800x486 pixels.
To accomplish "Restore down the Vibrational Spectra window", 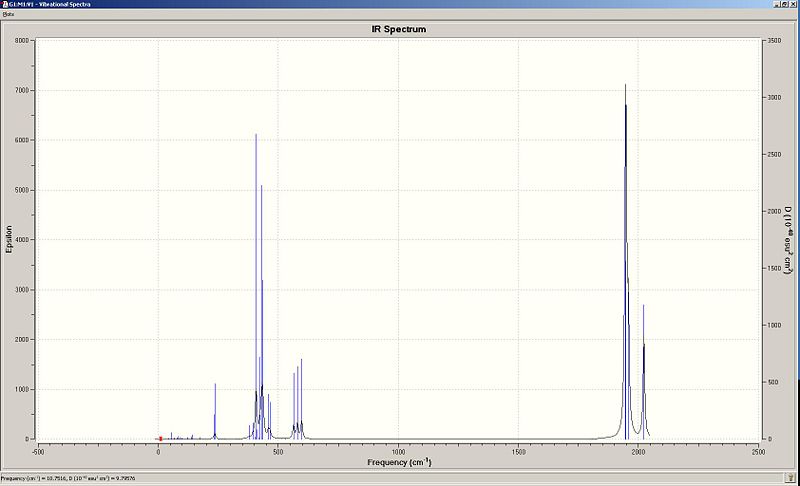I will point(786,4).
